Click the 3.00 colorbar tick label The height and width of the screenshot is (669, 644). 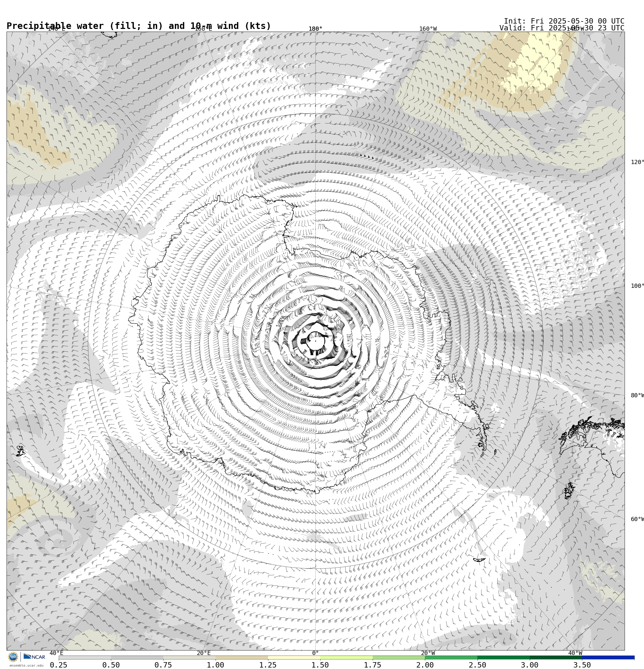[530, 665]
